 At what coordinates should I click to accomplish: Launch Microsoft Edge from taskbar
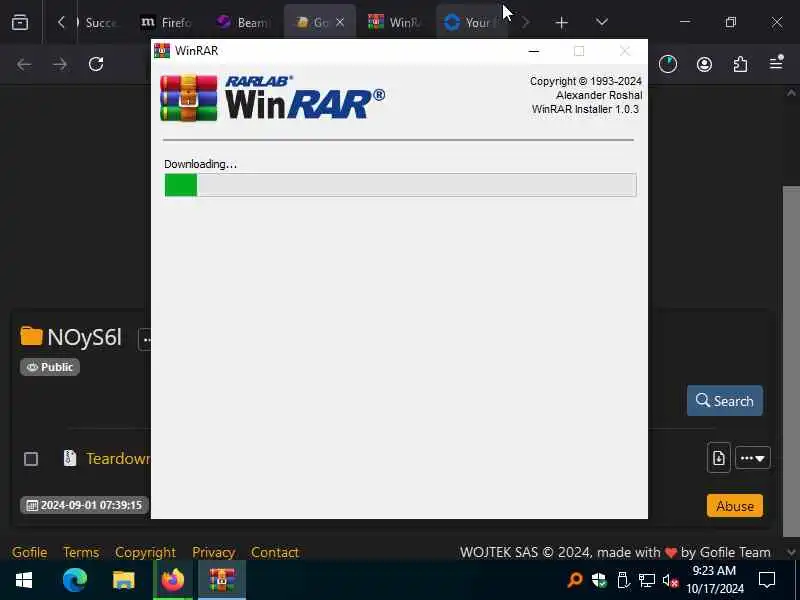pyautogui.click(x=74, y=580)
